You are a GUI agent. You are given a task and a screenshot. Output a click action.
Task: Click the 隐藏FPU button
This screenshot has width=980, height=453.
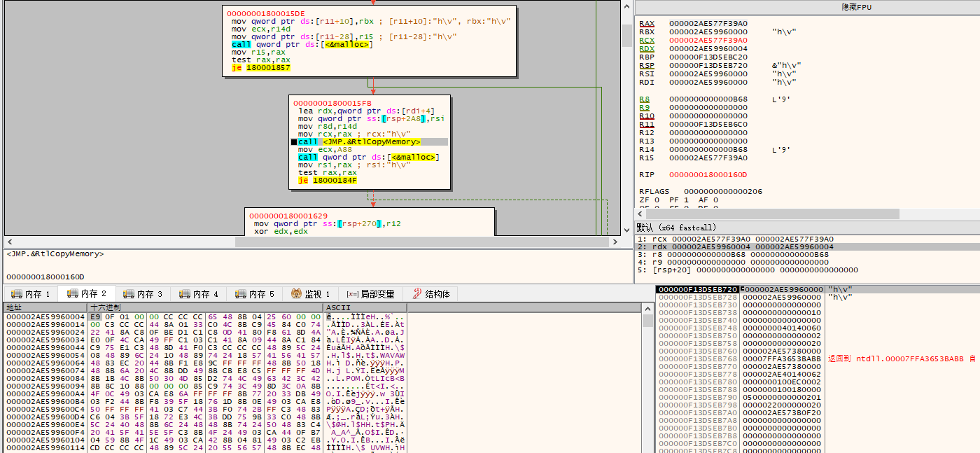click(x=856, y=7)
